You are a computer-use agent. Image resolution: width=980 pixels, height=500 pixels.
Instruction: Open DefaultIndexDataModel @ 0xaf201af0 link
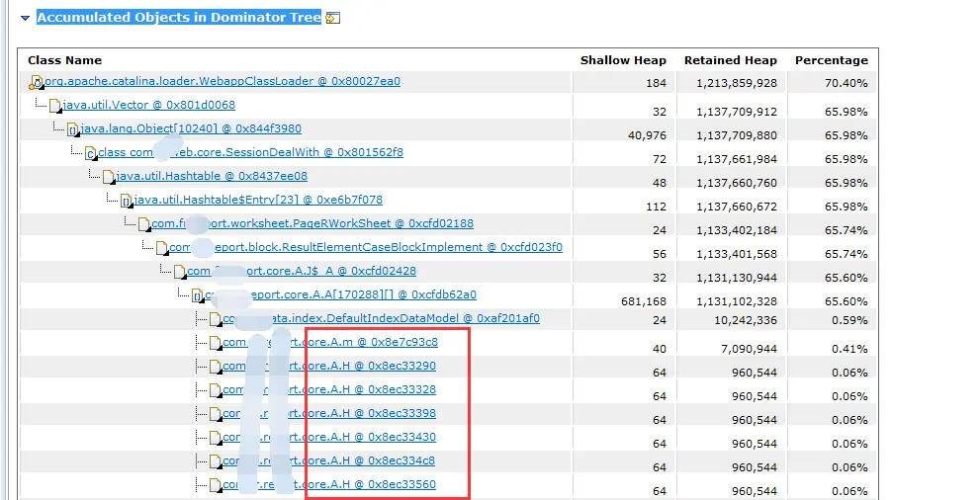382,318
